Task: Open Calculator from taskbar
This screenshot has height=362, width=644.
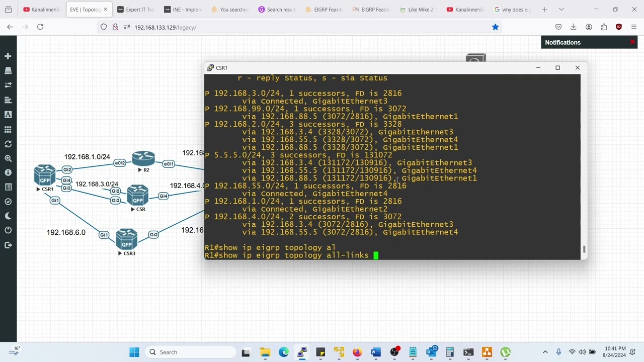Action: [450, 352]
